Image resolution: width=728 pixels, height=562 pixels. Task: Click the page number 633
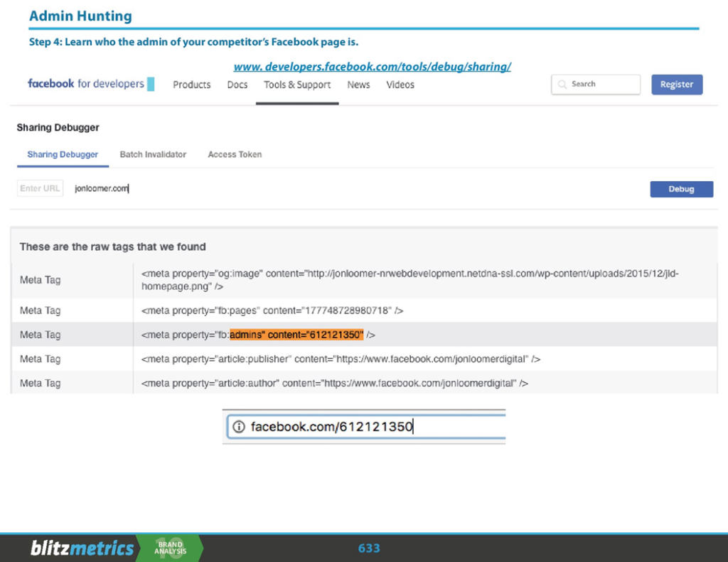(369, 549)
